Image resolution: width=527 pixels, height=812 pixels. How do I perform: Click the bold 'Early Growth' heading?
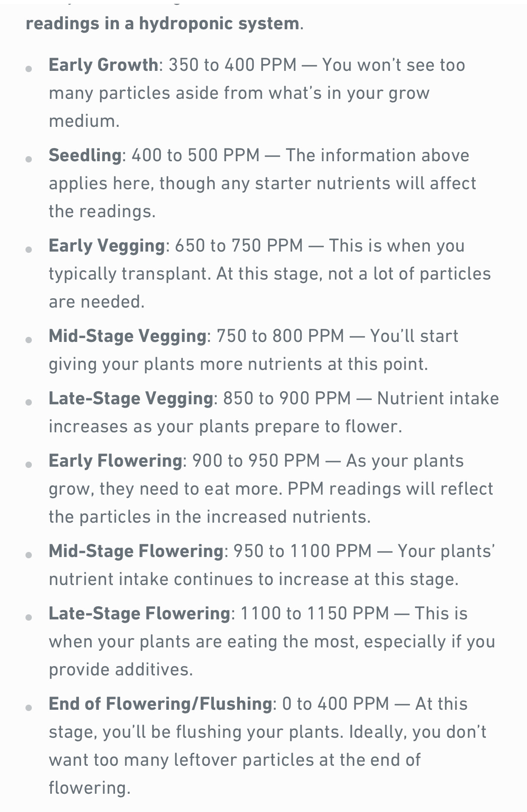(x=104, y=65)
